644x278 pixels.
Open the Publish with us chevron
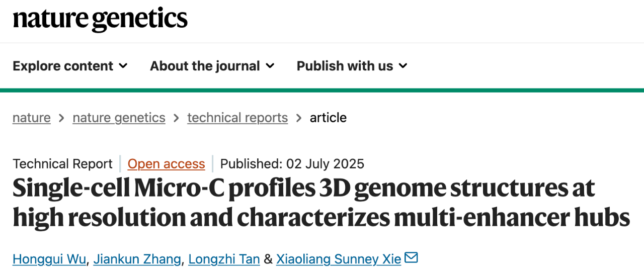[403, 66]
